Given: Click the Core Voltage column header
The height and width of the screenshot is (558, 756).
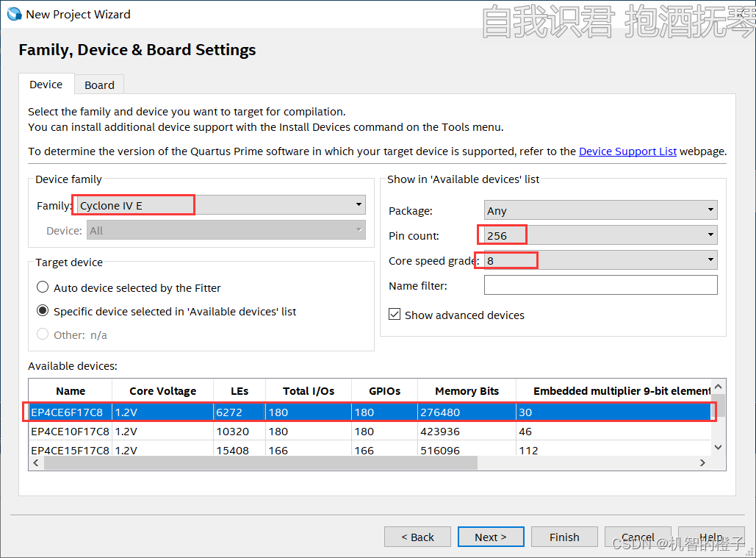Looking at the screenshot, I should 162,391.
